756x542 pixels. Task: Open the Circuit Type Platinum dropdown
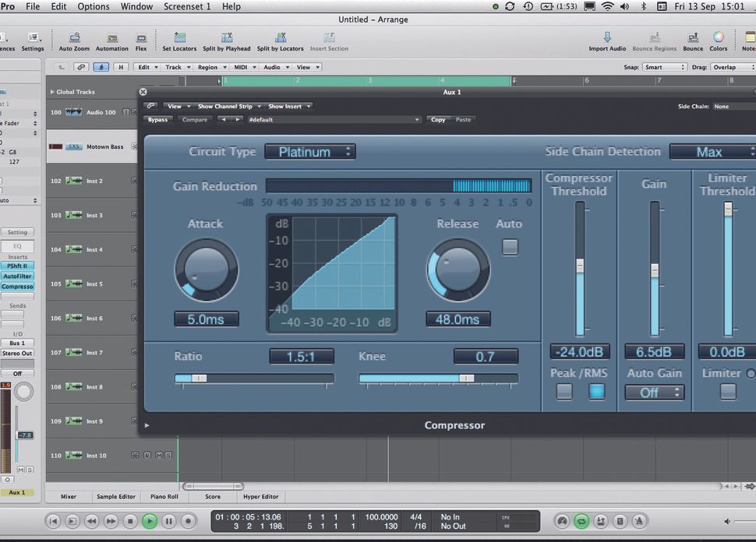tap(309, 151)
